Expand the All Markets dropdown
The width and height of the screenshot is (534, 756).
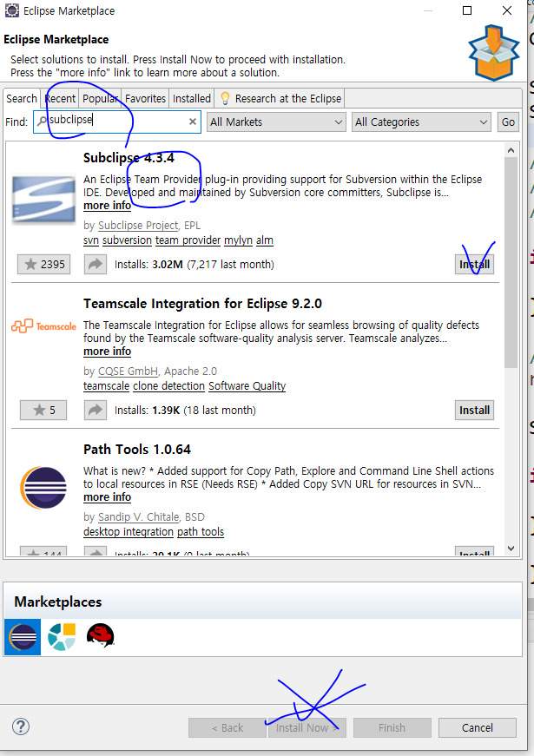(276, 122)
